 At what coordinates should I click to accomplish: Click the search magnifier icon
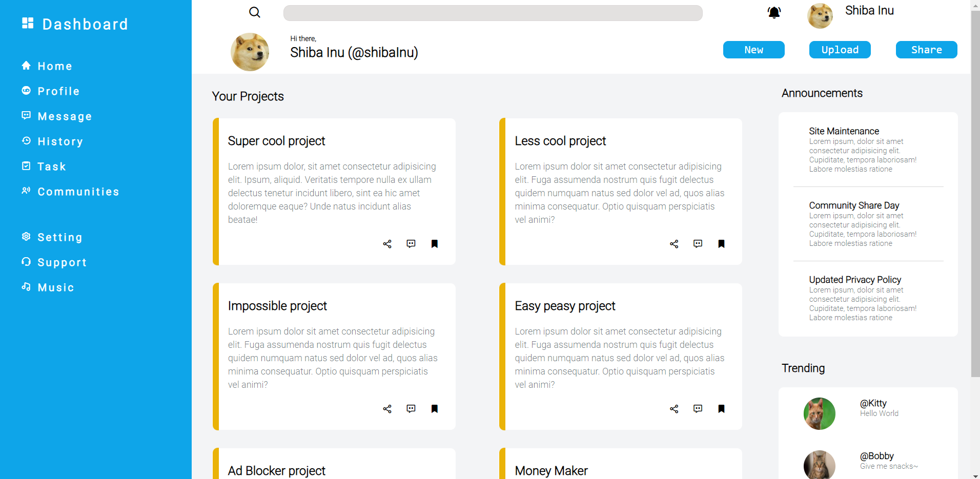tap(254, 12)
